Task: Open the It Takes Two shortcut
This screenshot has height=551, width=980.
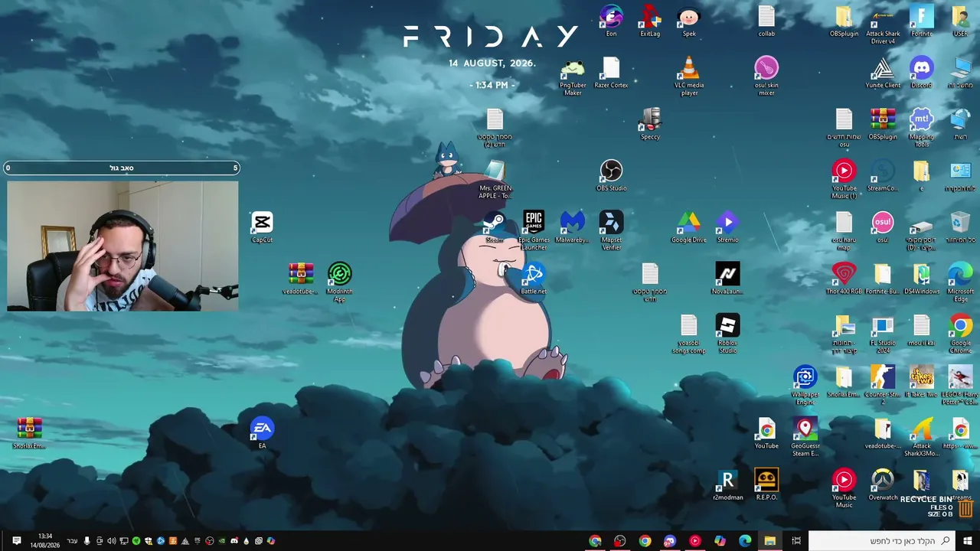Action: (x=922, y=382)
